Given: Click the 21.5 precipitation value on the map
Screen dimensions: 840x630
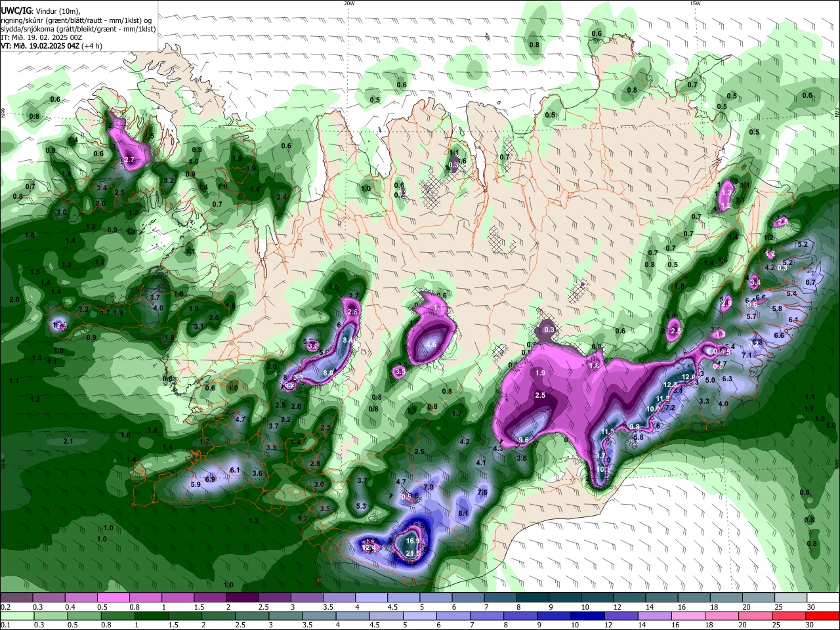Looking at the screenshot, I should 413,554.
